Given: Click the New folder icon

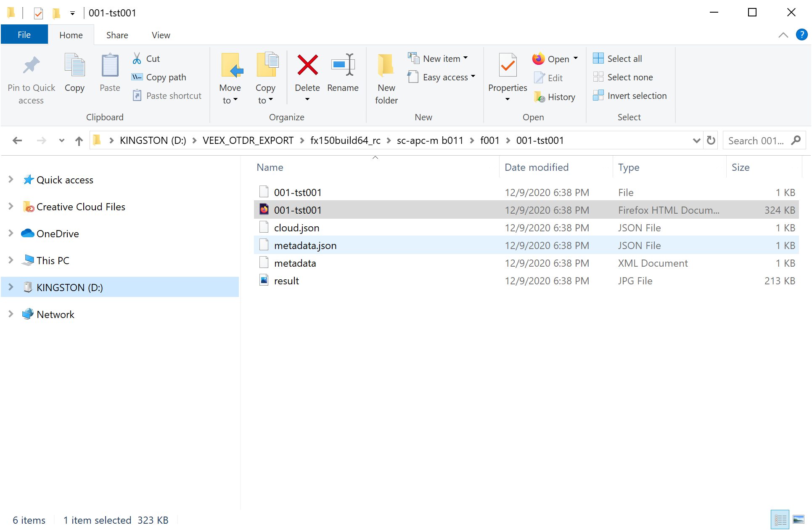Looking at the screenshot, I should 386,66.
